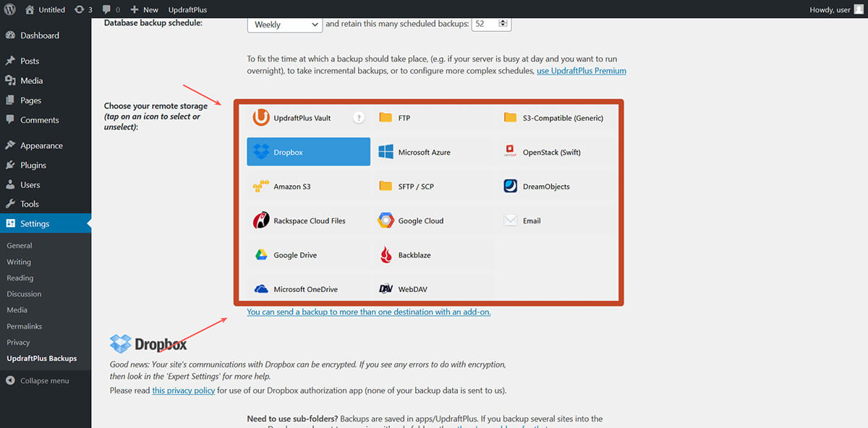The height and width of the screenshot is (428, 868).
Task: Click the WordPress logo in admin bar
Action: [11, 9]
